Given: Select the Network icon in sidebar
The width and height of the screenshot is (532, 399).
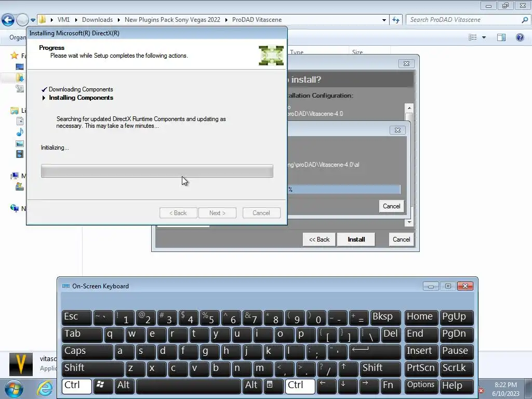Looking at the screenshot, I should 14,208.
